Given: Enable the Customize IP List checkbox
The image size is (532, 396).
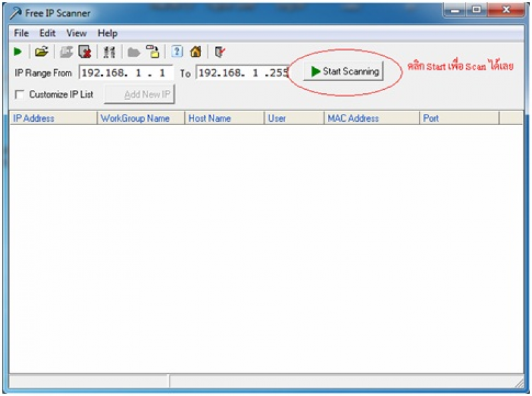Looking at the screenshot, I should point(20,94).
